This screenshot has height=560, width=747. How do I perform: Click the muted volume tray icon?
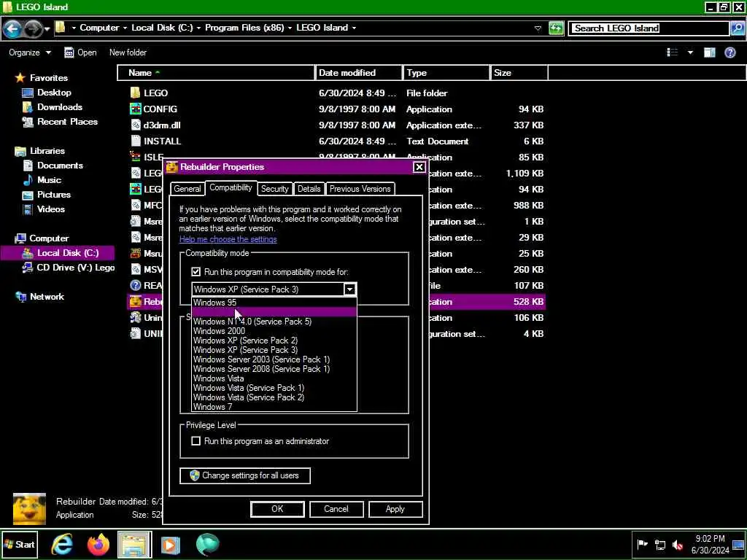[678, 545]
